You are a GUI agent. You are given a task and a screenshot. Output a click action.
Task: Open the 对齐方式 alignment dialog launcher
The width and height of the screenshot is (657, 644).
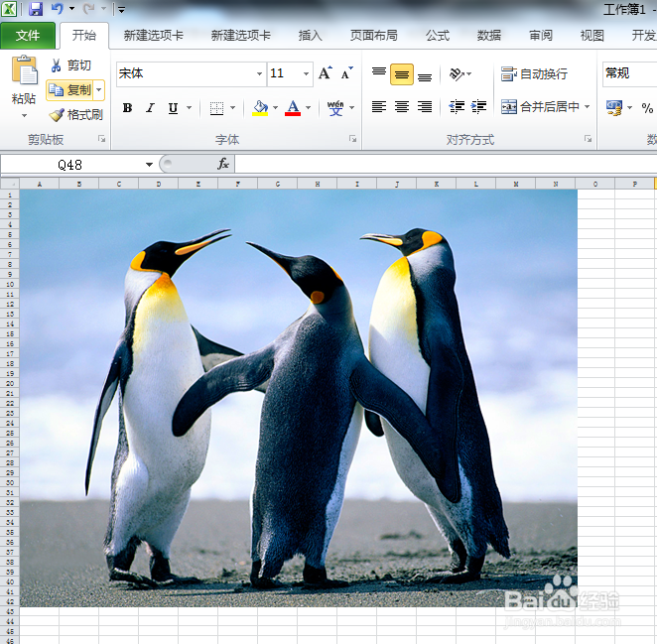588,139
